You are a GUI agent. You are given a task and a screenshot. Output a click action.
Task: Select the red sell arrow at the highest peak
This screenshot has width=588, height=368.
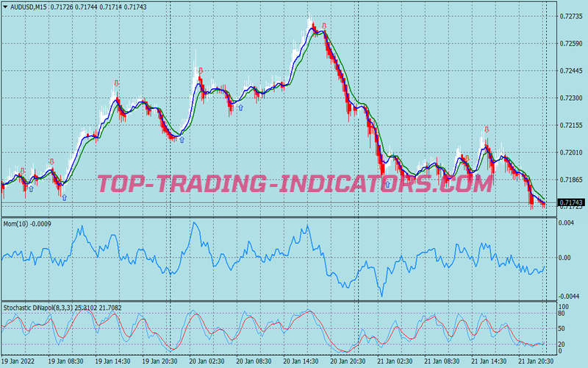324,26
